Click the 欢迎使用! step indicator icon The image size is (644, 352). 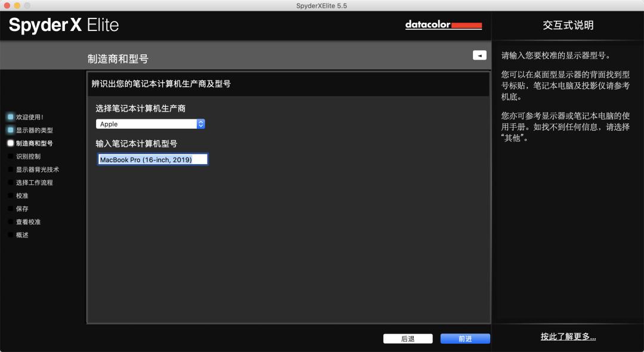pyautogui.click(x=11, y=117)
